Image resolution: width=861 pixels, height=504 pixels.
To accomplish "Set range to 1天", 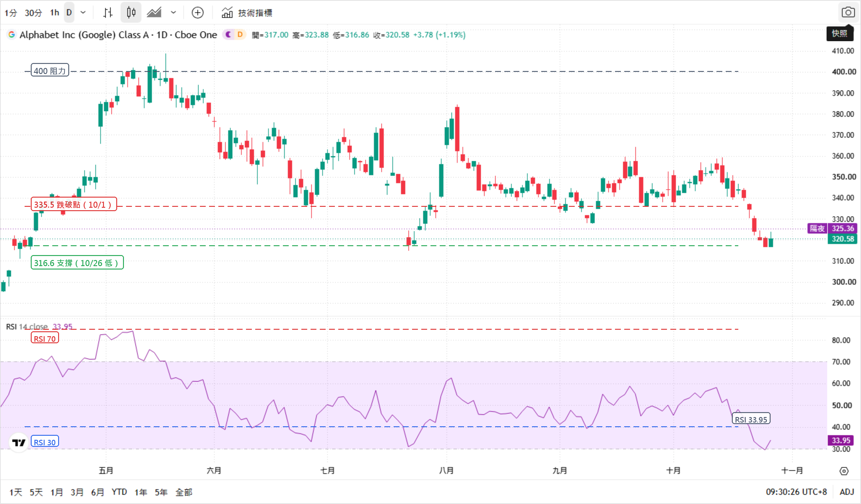I will coord(16,492).
